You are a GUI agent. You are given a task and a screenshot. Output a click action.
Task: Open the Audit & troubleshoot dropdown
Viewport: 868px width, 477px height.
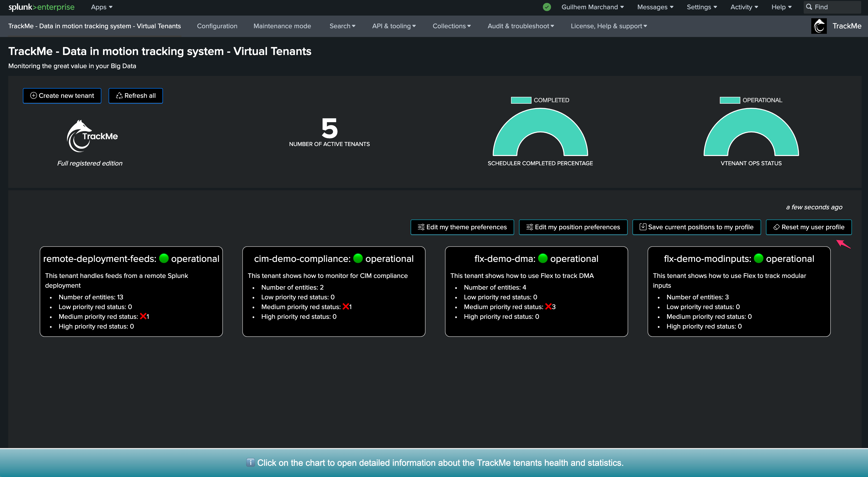tap(521, 26)
